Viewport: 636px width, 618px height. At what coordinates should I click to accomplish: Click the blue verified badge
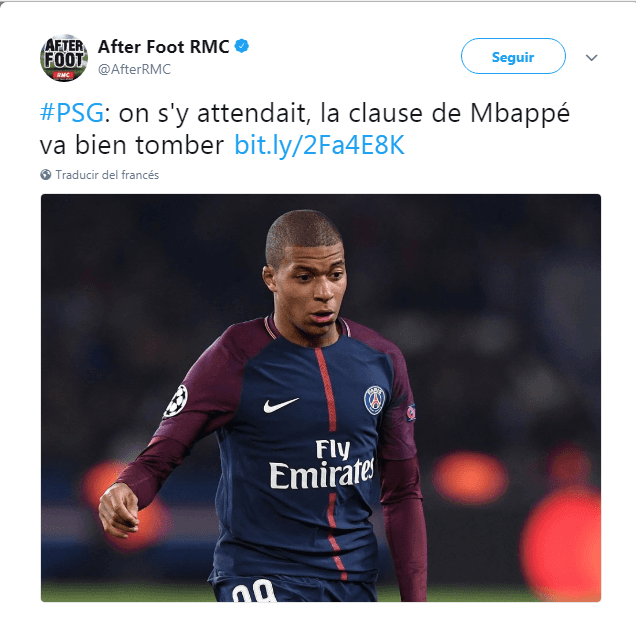242,46
